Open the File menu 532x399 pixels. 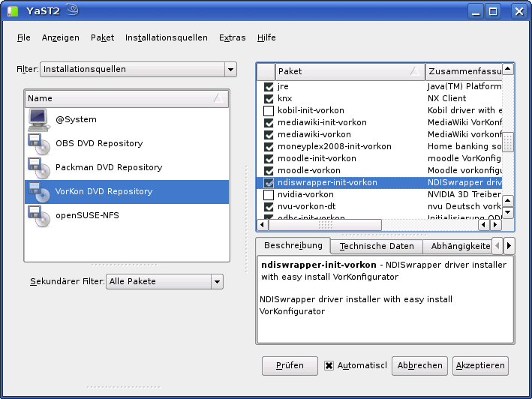24,37
